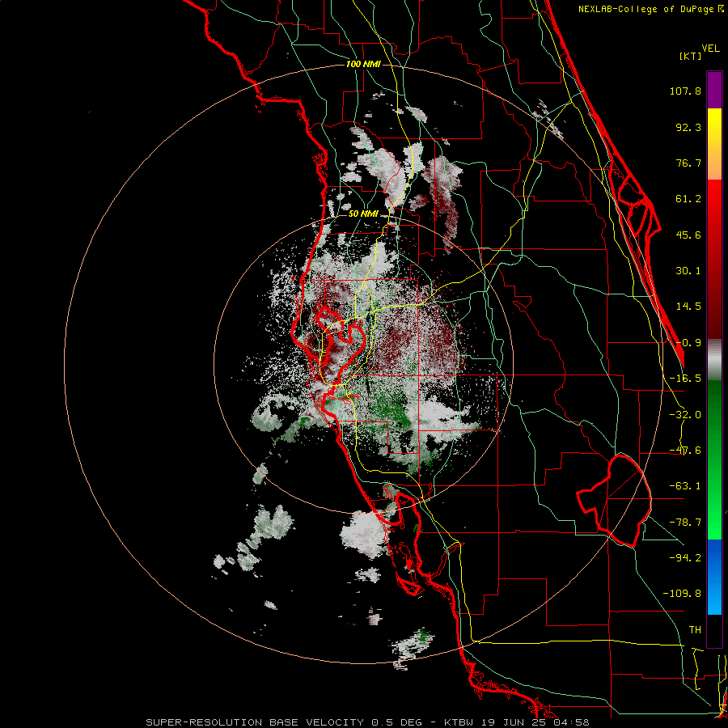Screen dimensions: 728x728
Task: Click the -94.2 value on the velocity scale
Action: [685, 557]
